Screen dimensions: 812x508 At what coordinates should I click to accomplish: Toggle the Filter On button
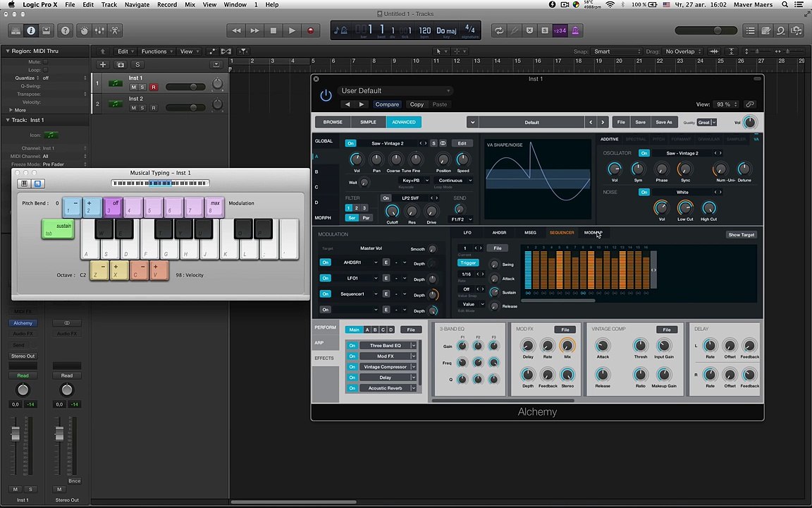click(386, 198)
